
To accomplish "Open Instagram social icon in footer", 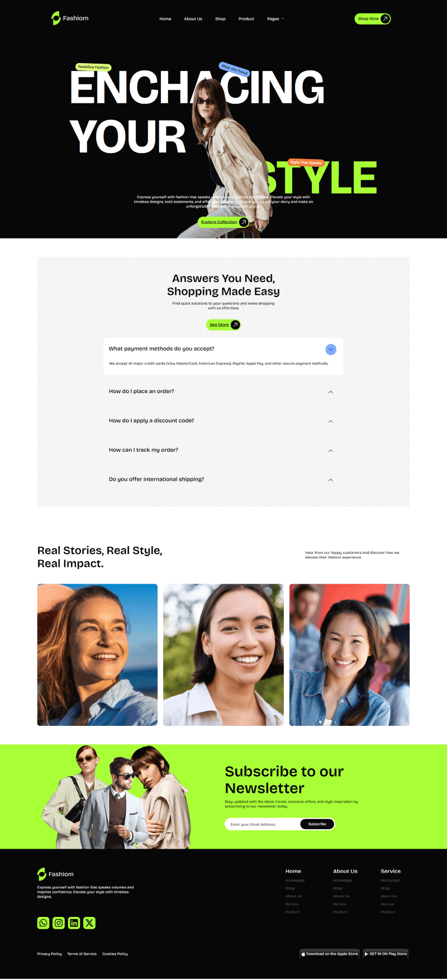I will 59,923.
